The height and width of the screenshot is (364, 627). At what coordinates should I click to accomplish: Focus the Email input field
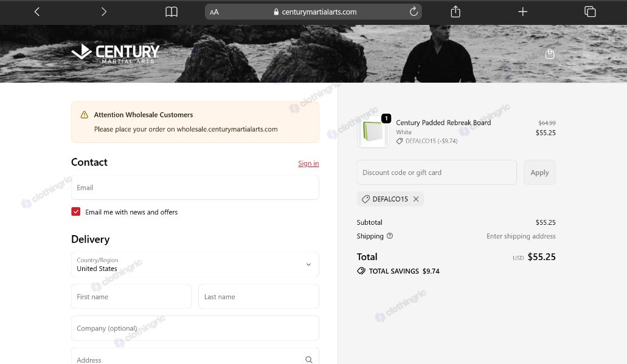pos(195,187)
